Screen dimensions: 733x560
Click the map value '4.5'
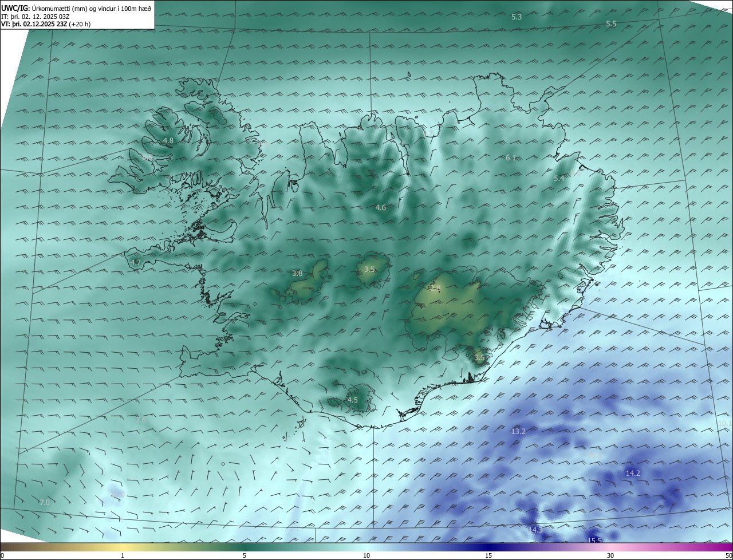click(x=353, y=400)
